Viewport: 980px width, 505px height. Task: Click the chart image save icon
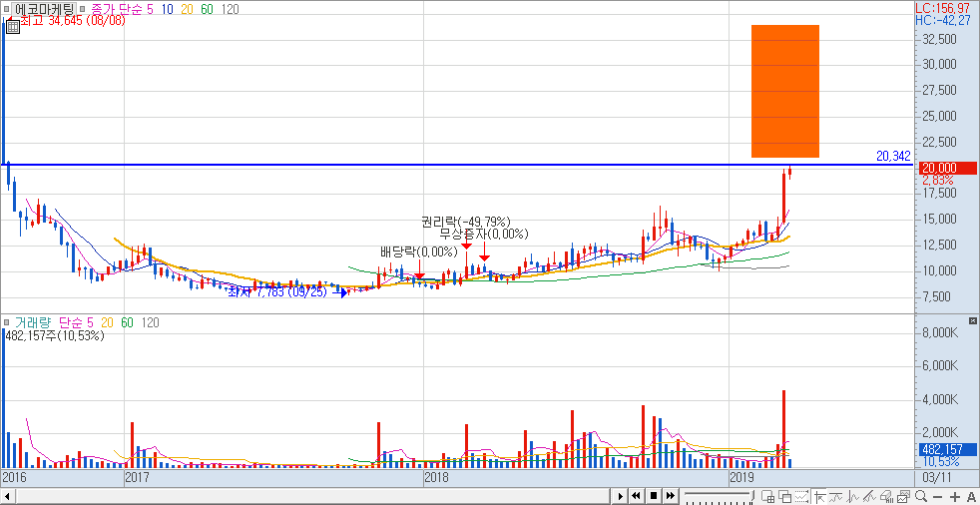coord(904,497)
